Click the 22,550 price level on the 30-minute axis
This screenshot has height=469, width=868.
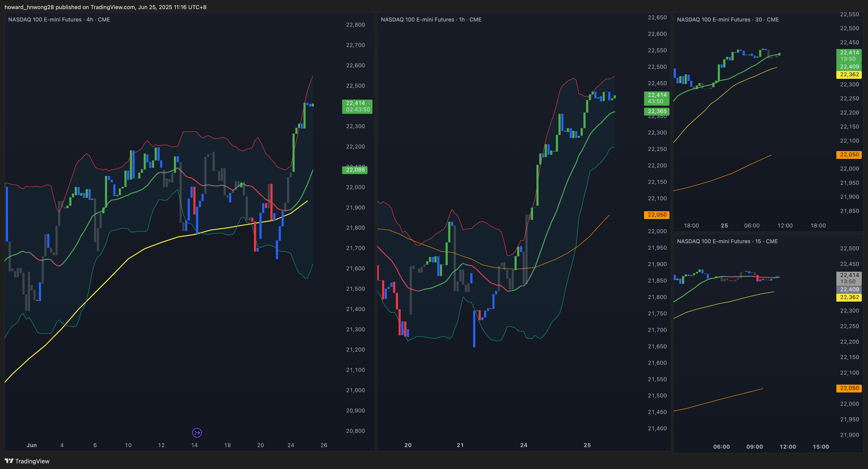coord(849,14)
